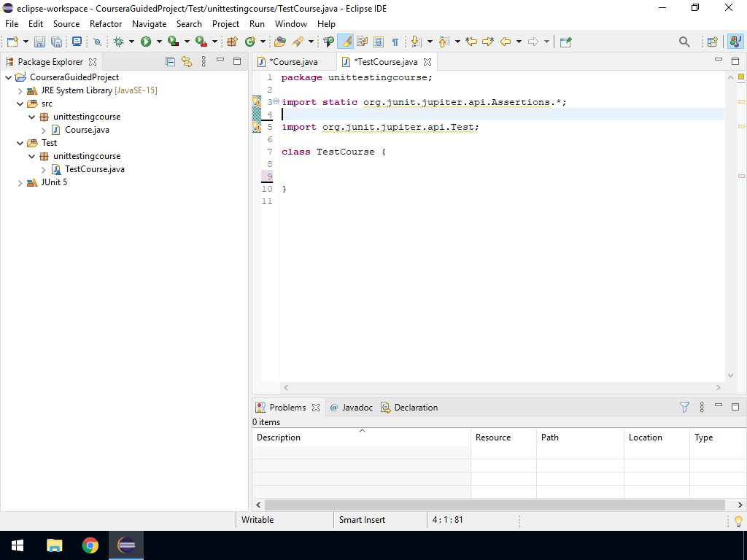747x560 pixels.
Task: Expand the JUnit 5 library node
Action: [x=20, y=183]
